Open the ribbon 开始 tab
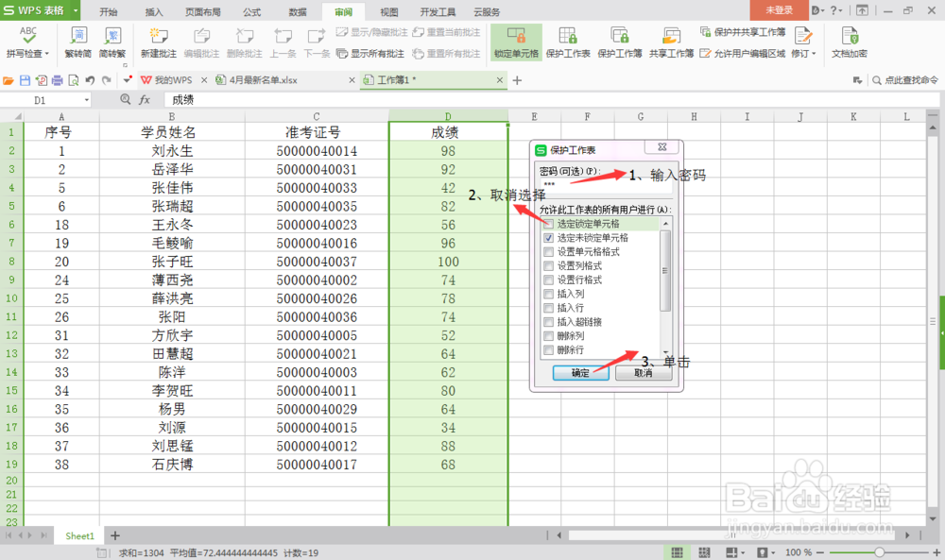This screenshot has height=560, width=945. point(109,11)
